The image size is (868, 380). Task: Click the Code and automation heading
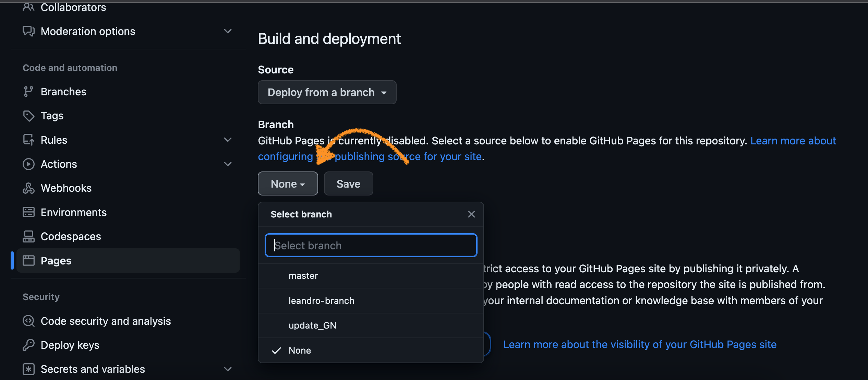70,68
